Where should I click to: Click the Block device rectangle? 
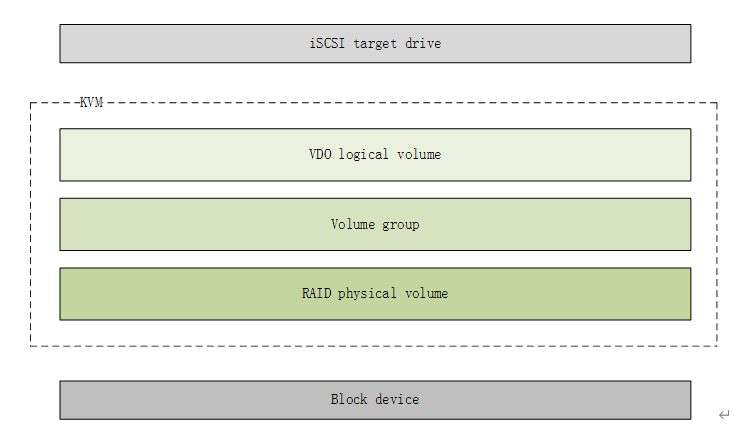point(375,400)
